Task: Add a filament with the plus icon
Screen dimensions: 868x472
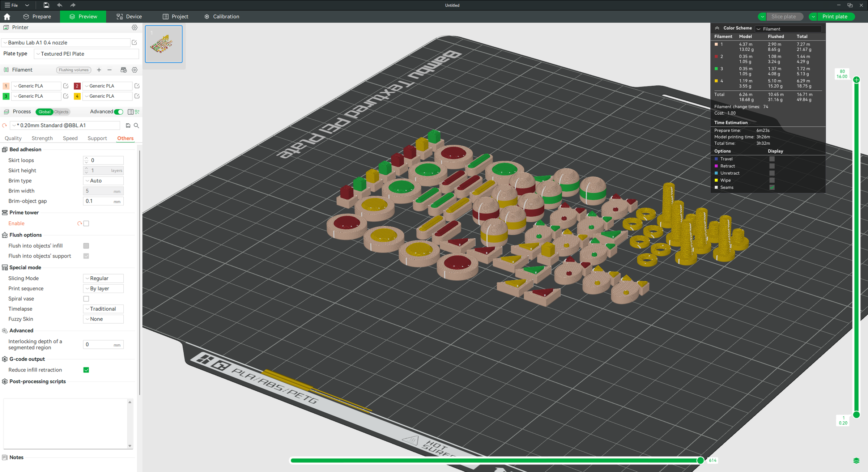Action: [99, 70]
